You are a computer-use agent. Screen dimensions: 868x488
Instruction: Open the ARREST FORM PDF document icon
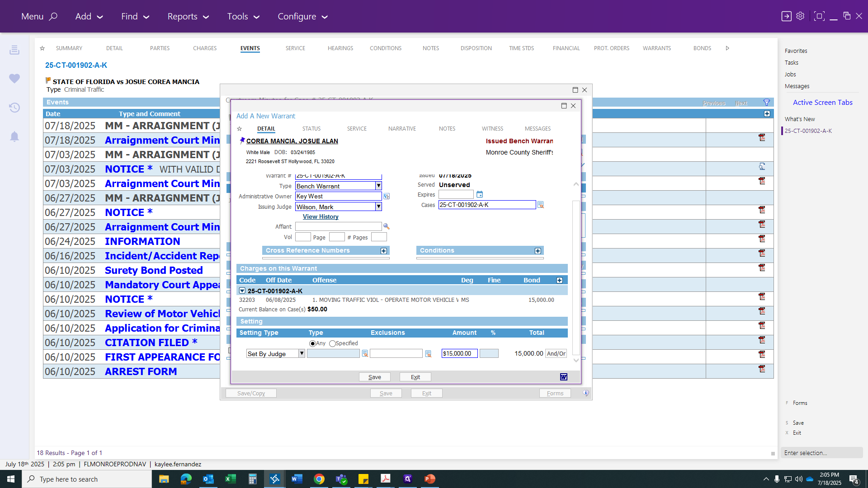(x=762, y=369)
